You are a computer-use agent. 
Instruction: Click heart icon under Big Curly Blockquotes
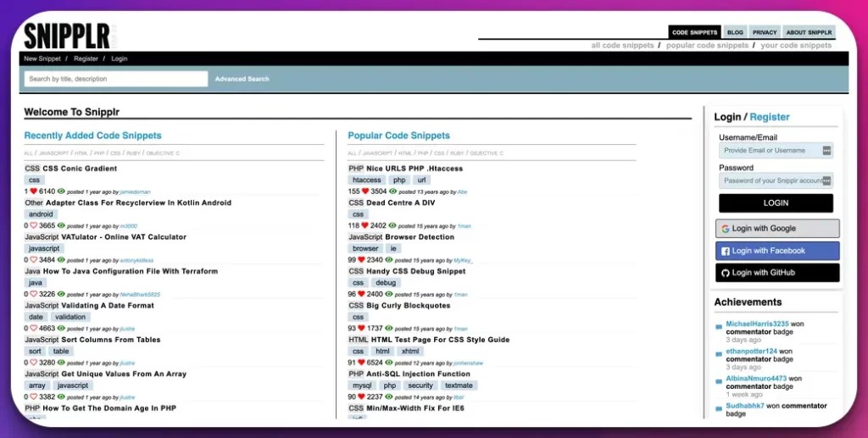coord(361,329)
